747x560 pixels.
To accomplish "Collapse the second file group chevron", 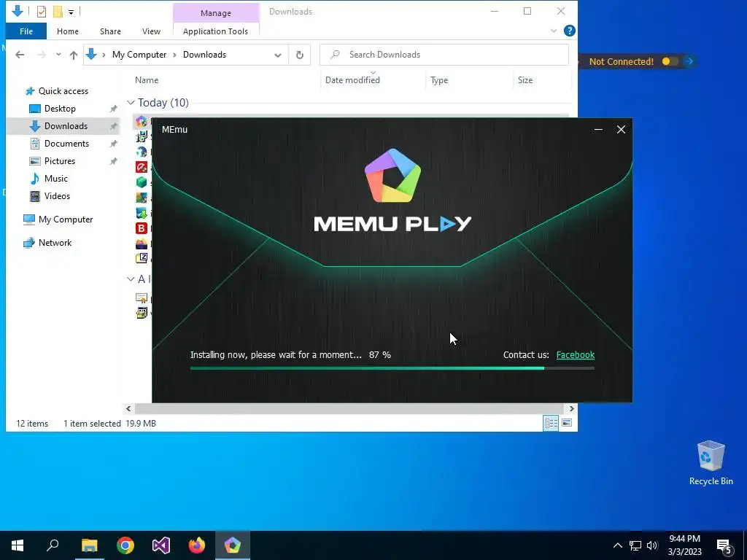I will tap(131, 279).
